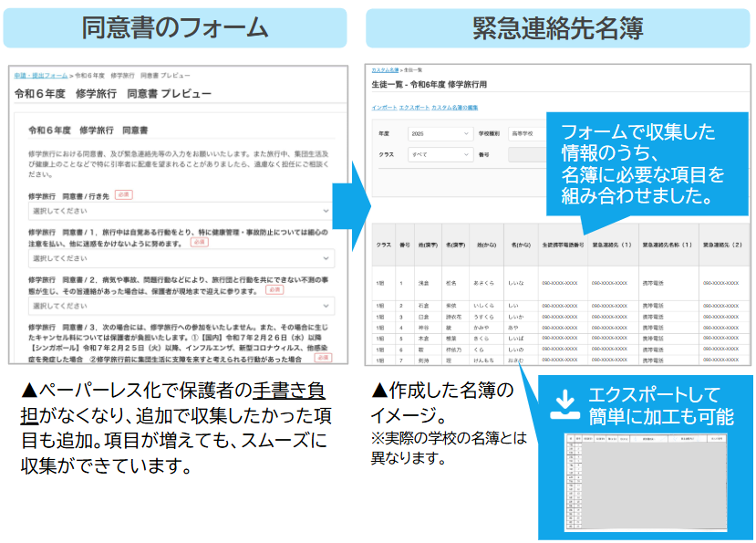Click the 学校種別 field showing 高等学校
Viewport: 756px width, 543px height.
point(527,134)
